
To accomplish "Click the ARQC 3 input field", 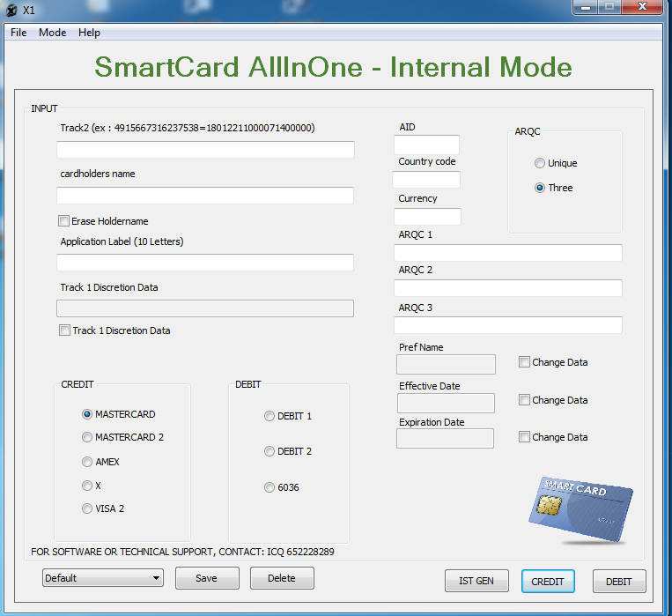I will coord(508,325).
